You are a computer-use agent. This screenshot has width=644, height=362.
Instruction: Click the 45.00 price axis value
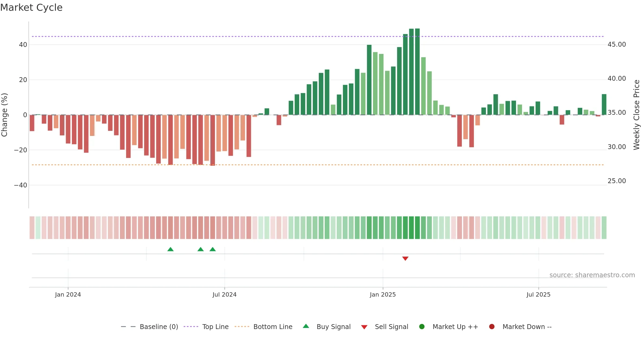pos(617,44)
